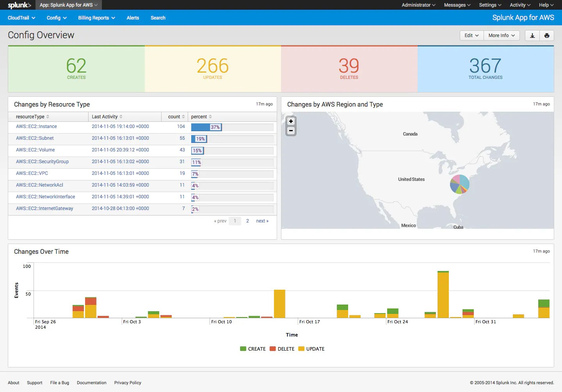Sort by the percent column
Image resolution: width=562 pixels, height=392 pixels.
pos(201,117)
